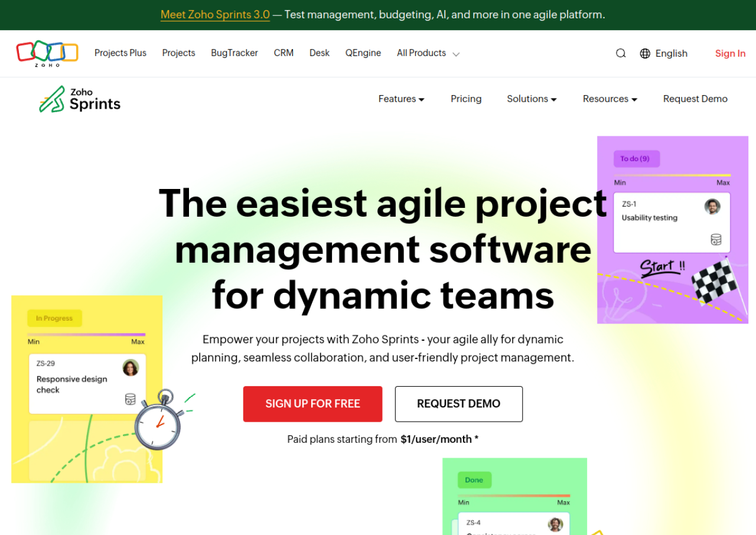Click the ZS-1 task ID
756x535 pixels.
[x=629, y=204]
